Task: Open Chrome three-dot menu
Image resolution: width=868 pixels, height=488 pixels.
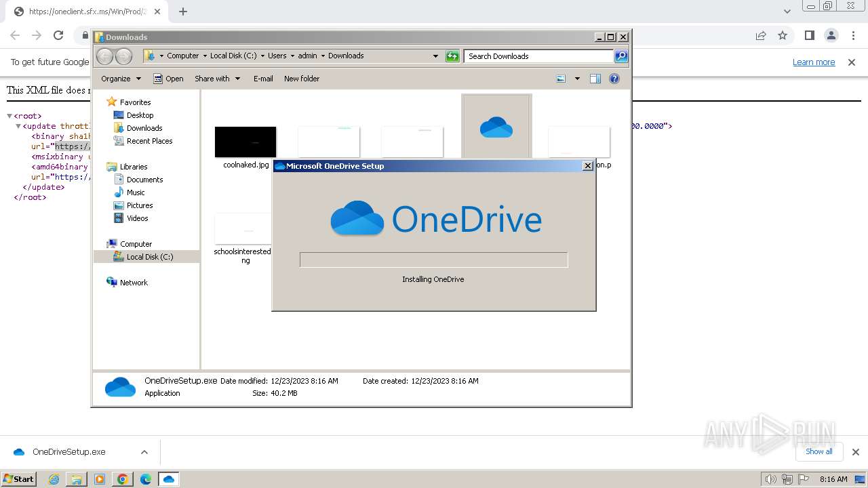Action: [852, 36]
